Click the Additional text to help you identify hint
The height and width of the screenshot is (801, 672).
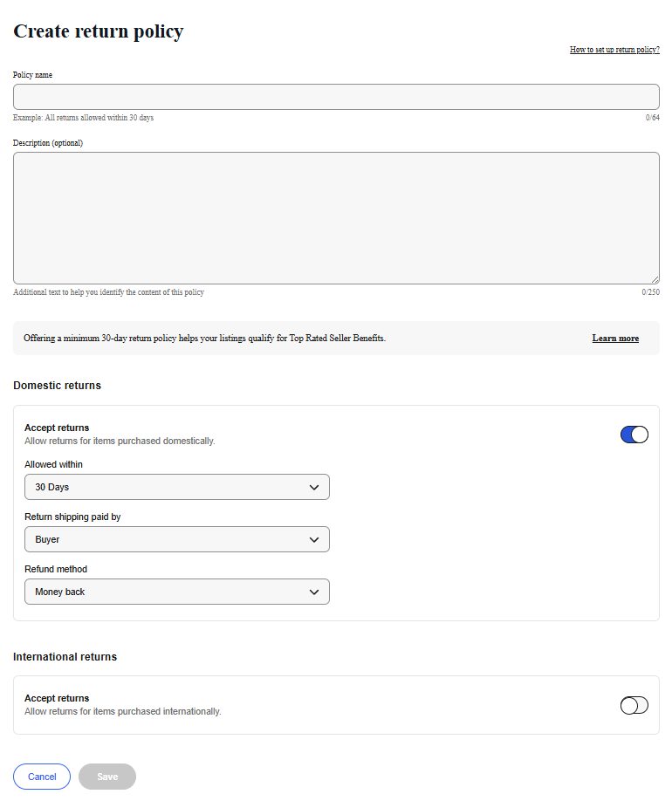click(108, 292)
